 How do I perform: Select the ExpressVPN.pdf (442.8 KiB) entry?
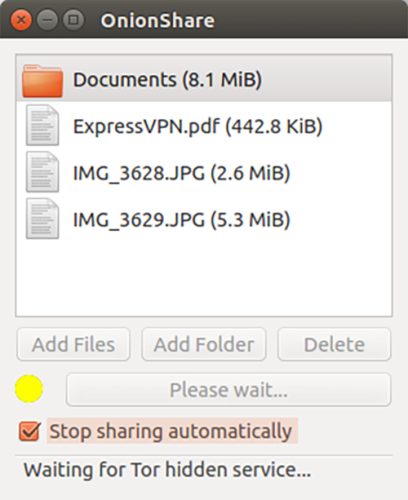(x=204, y=126)
